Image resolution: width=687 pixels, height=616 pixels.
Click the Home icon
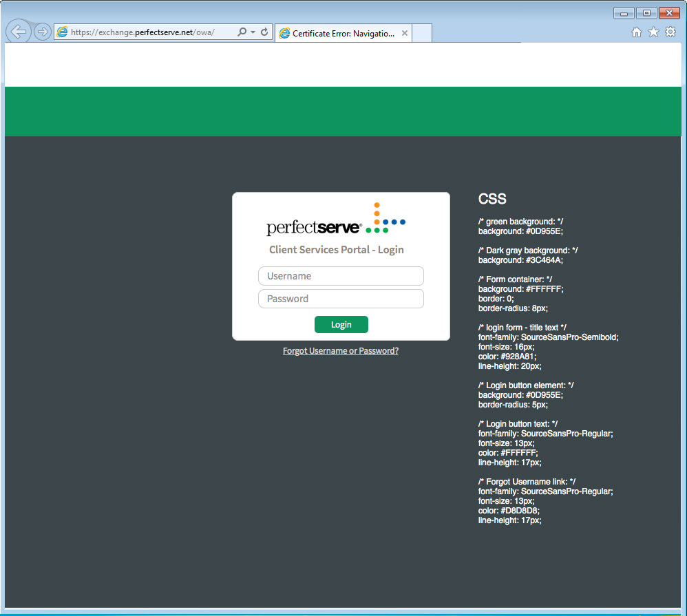point(637,32)
